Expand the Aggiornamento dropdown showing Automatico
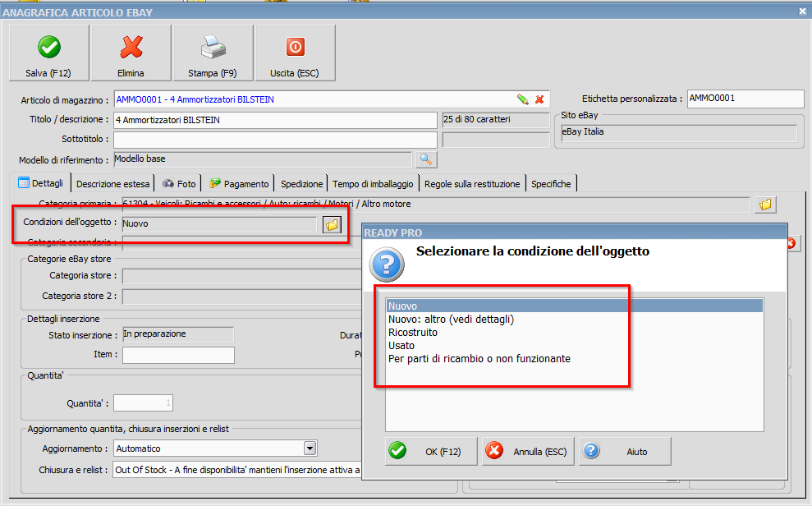 [x=310, y=448]
